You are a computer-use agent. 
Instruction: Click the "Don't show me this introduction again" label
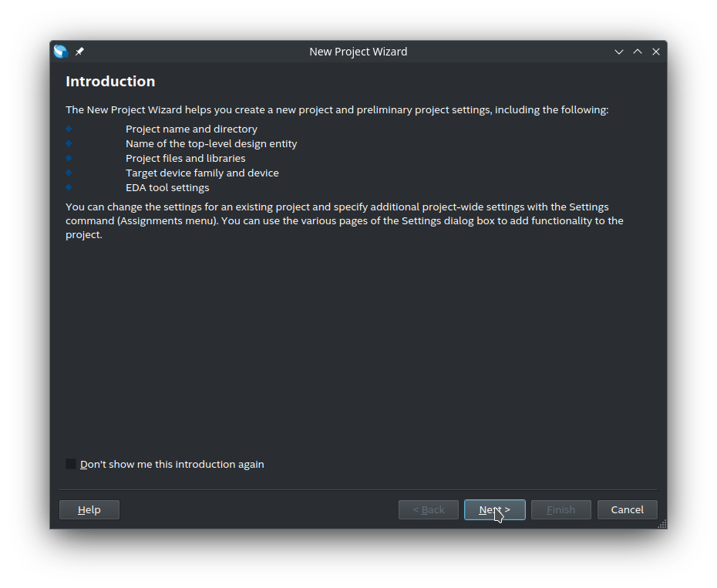pos(172,464)
